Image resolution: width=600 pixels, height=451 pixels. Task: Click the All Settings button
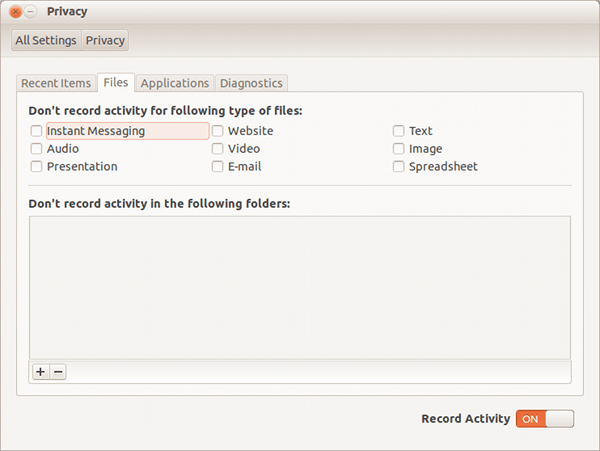[46, 40]
